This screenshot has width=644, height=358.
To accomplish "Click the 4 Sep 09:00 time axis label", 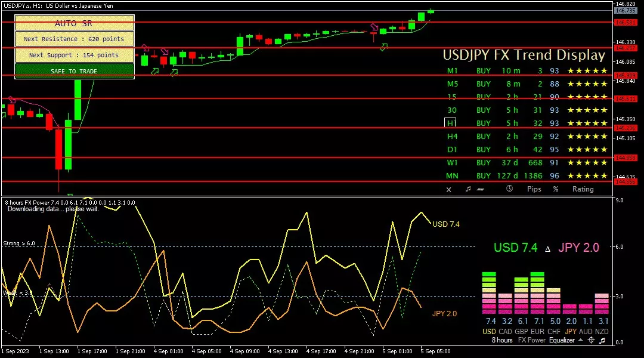I will [x=245, y=351].
